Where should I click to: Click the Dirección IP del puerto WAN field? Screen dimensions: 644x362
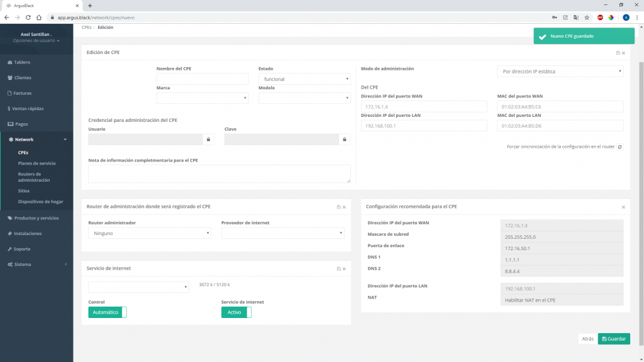pos(424,107)
